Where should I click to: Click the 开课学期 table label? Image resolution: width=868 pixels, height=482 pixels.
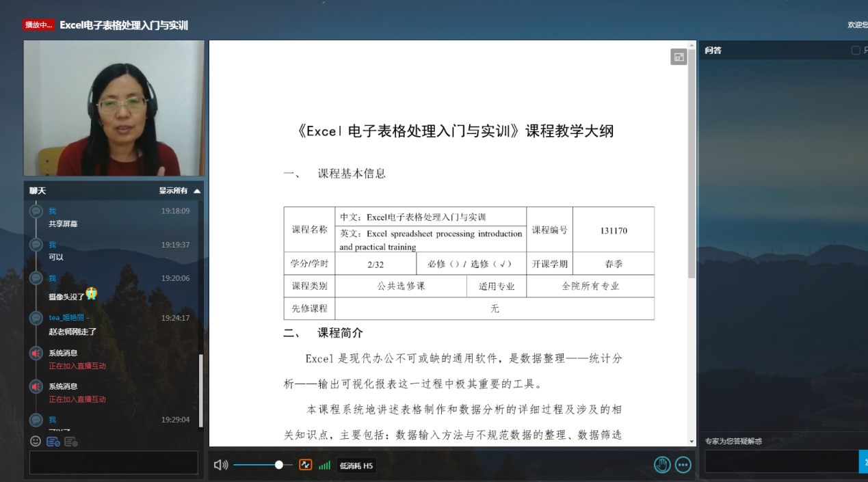tap(550, 264)
